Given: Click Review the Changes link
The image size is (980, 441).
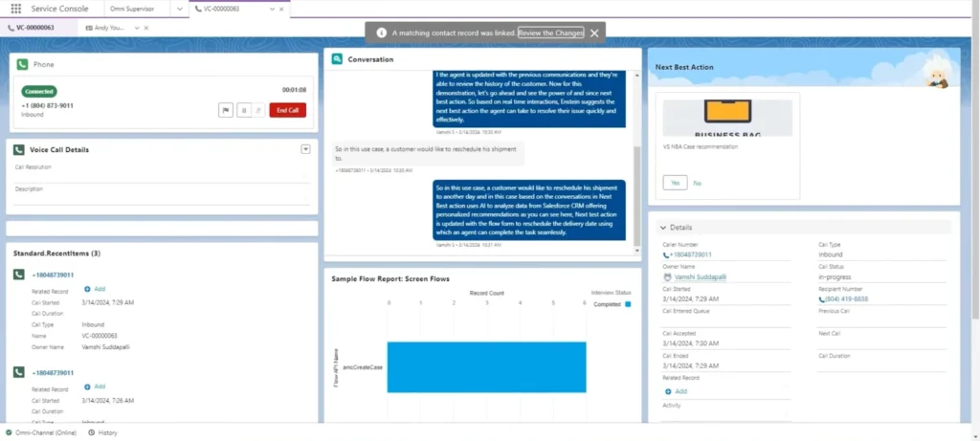Looking at the screenshot, I should point(550,33).
